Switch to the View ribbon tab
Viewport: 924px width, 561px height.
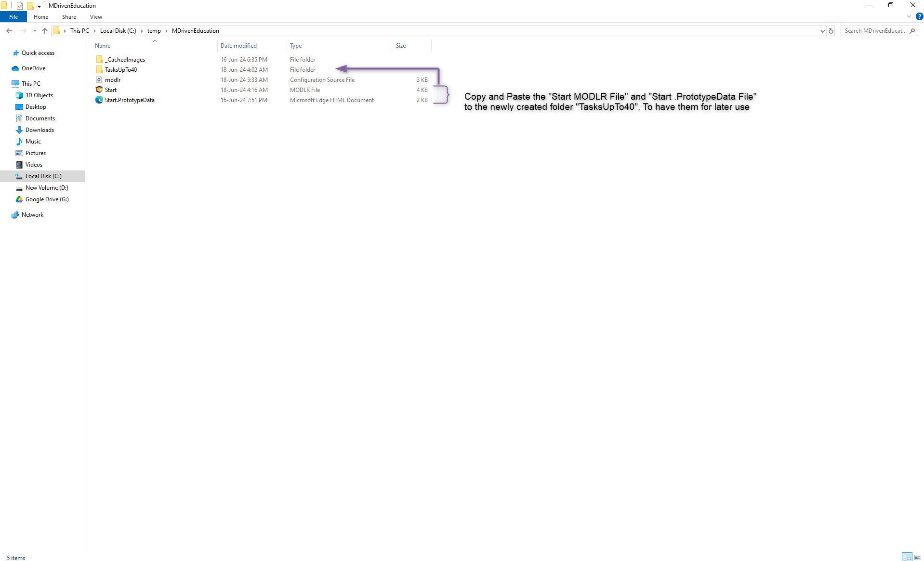pyautogui.click(x=96, y=17)
